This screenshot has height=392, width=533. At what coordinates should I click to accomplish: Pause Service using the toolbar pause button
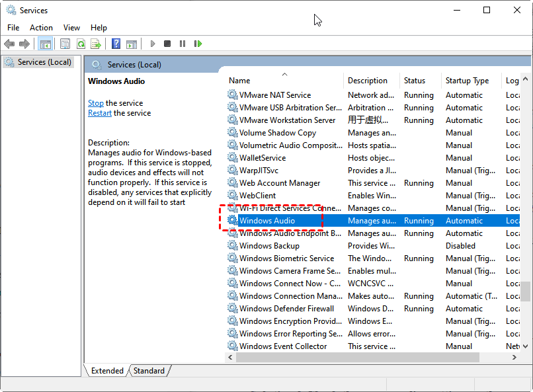click(183, 44)
